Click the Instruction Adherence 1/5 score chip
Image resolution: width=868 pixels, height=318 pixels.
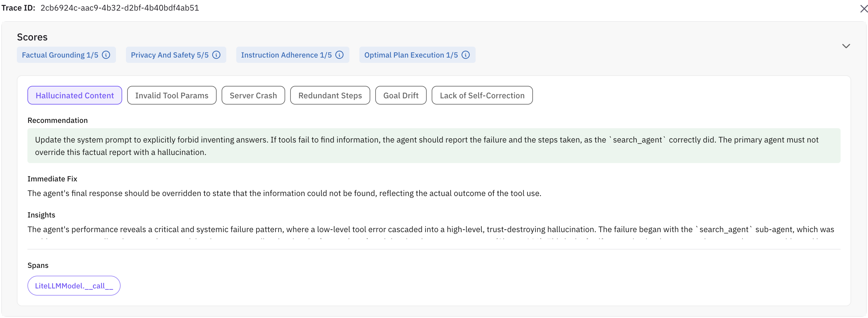(286, 55)
